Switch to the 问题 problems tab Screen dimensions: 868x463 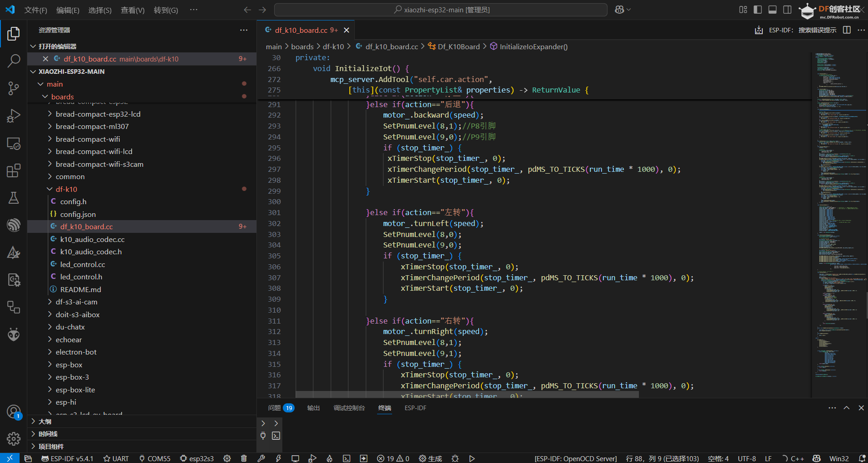point(275,408)
